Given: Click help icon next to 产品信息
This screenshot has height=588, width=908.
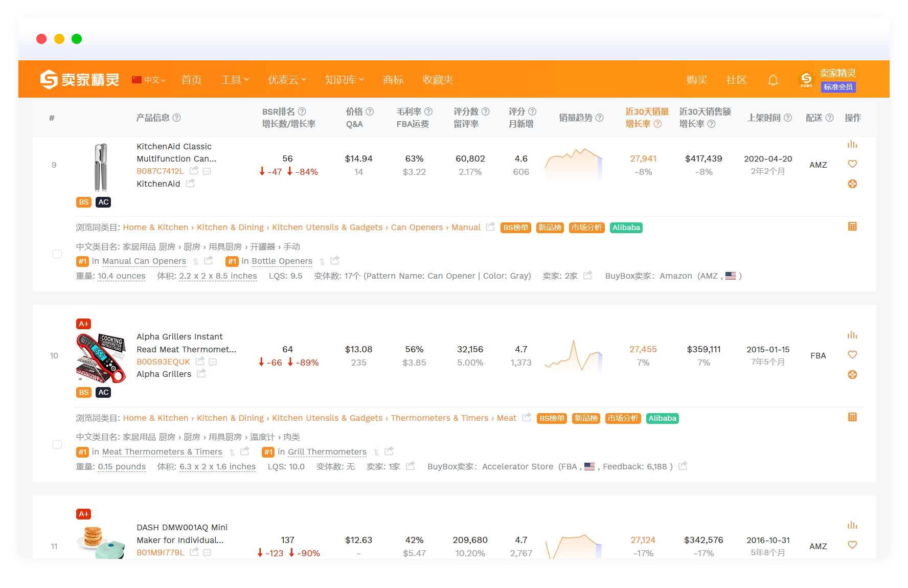Looking at the screenshot, I should click(176, 118).
